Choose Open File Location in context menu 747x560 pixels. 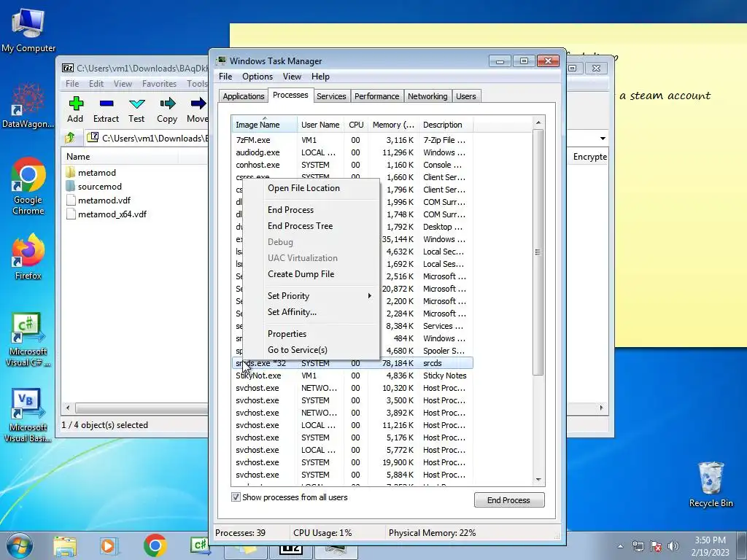pos(311,188)
